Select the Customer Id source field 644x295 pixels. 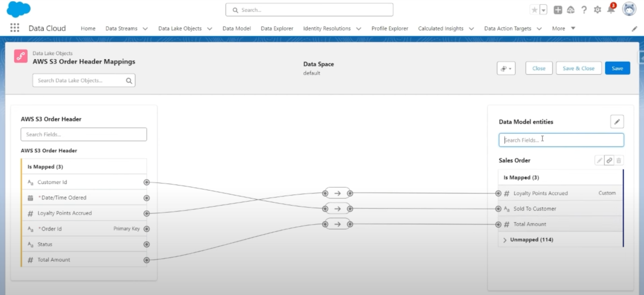(85, 182)
